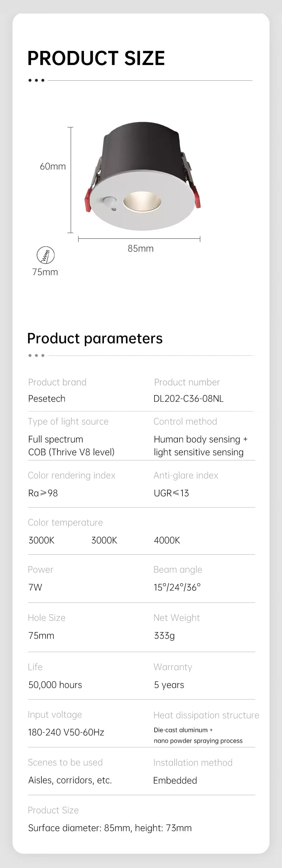Click the 7W power value
The width and height of the screenshot is (282, 868).
[x=35, y=587]
